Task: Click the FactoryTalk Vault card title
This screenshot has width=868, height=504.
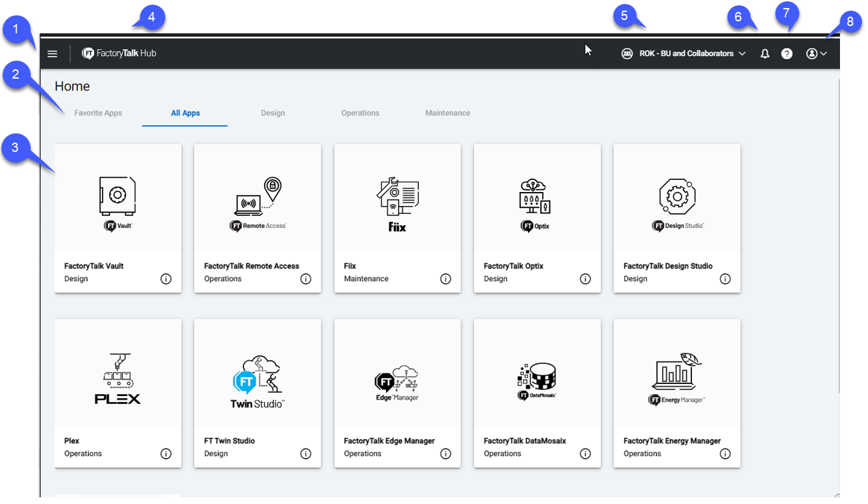Action: (94, 266)
